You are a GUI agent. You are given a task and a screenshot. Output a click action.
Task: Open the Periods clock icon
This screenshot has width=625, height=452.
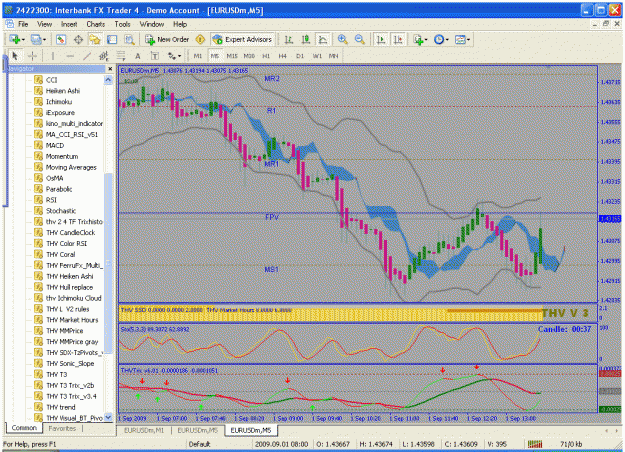[438, 39]
